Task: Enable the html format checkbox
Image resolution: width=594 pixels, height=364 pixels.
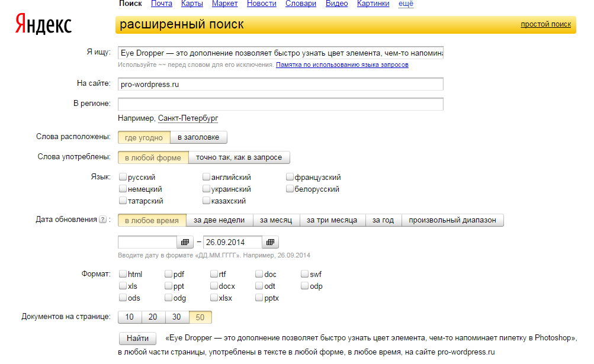Action: pyautogui.click(x=123, y=274)
